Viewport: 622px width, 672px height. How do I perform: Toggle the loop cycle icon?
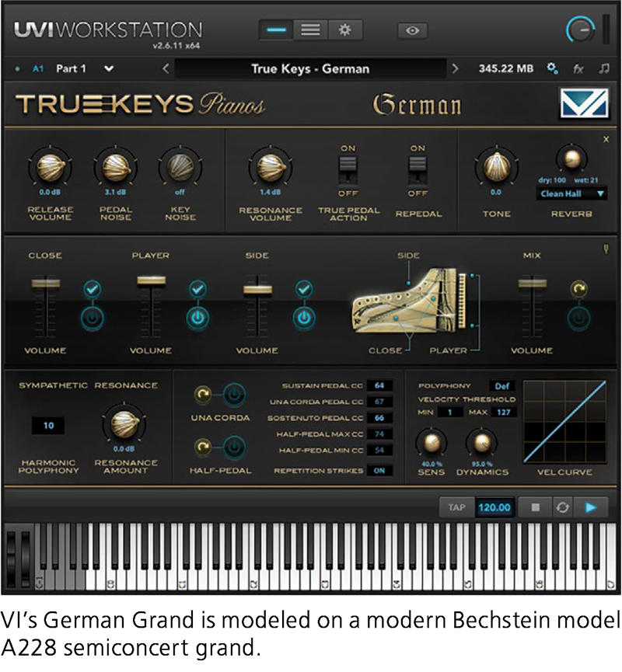561,507
